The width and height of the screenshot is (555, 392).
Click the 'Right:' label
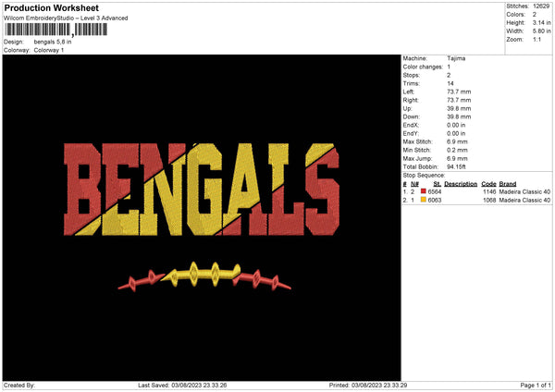[411, 100]
